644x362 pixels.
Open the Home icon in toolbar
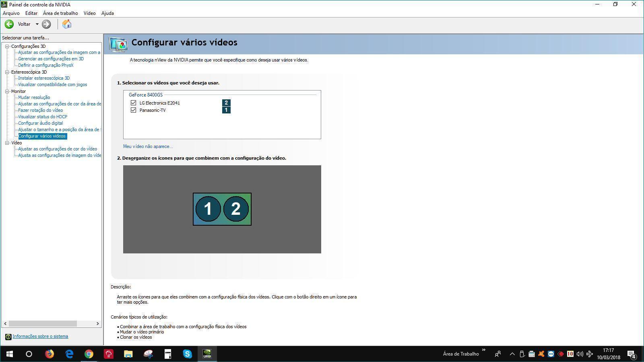pyautogui.click(x=67, y=24)
